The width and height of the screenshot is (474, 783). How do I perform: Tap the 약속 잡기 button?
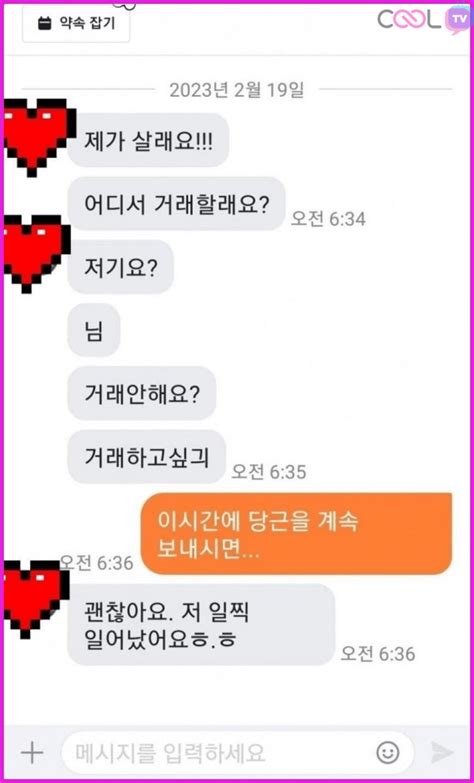pos(76,23)
